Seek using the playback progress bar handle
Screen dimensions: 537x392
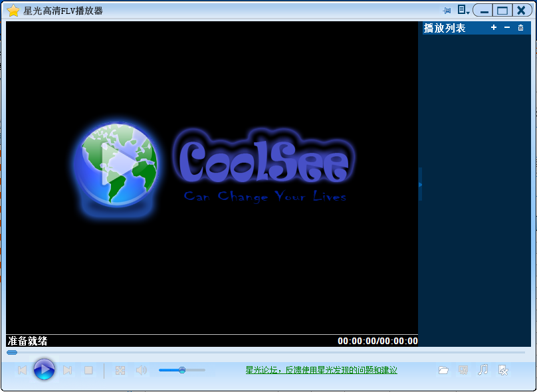click(12, 352)
